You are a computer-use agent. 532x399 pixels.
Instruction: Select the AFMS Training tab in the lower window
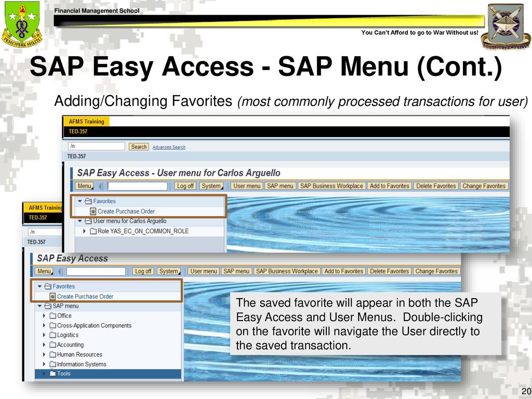pyautogui.click(x=43, y=208)
